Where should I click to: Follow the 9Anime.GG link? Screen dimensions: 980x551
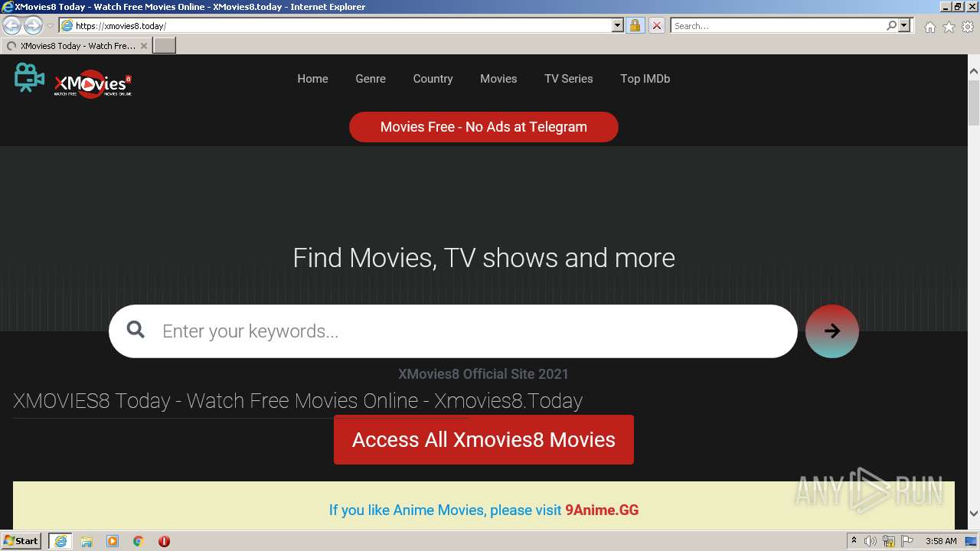tap(602, 510)
